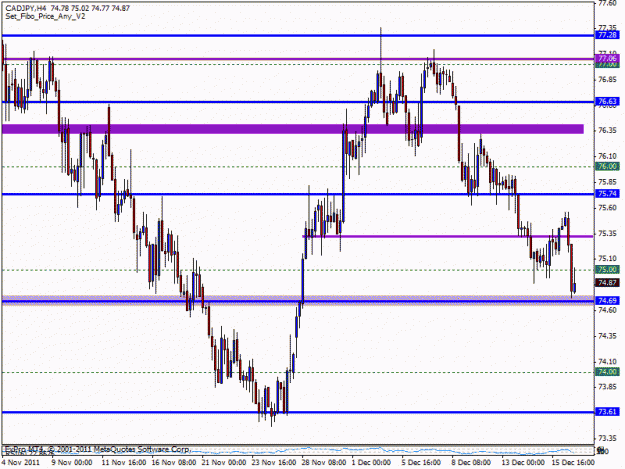Select the blue horizontal line at 76.63

coord(298,102)
